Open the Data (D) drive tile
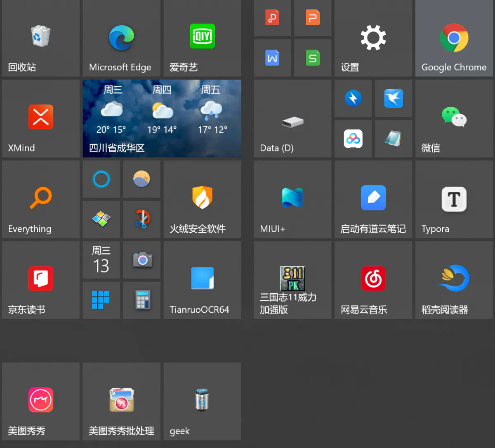Image resolution: width=495 pixels, height=448 pixels. pyautogui.click(x=292, y=118)
